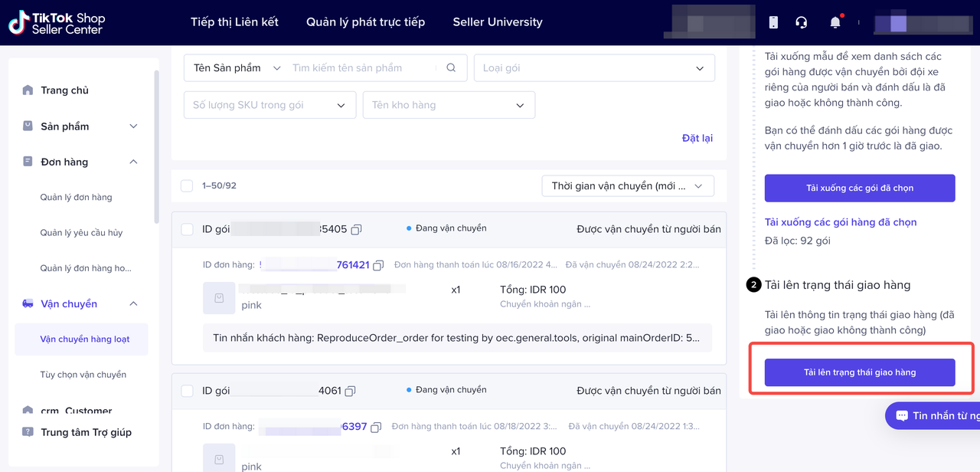Screen dimensions: 980x472
Task: Click the Đặt lại reset link
Action: click(x=697, y=138)
